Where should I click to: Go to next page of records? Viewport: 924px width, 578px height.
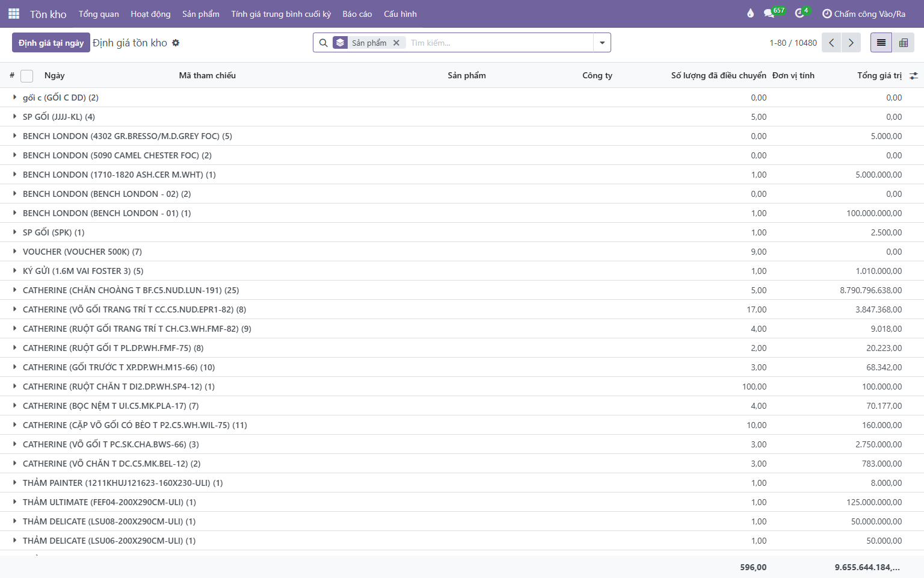(x=851, y=43)
